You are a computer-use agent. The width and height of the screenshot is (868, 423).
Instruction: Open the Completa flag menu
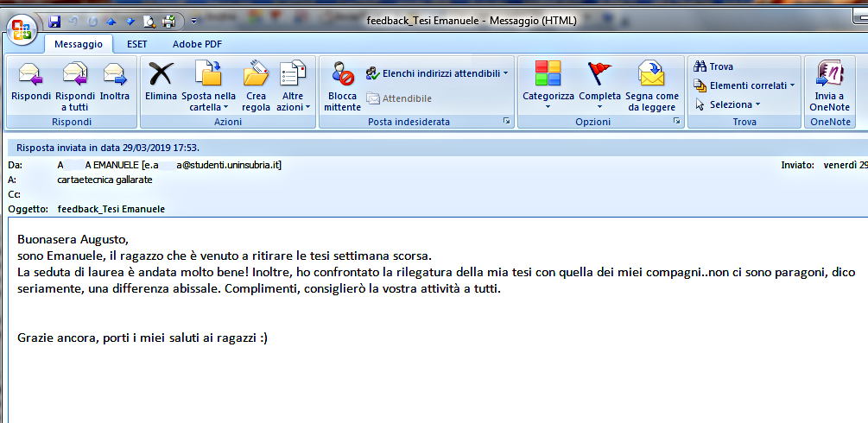pyautogui.click(x=599, y=85)
